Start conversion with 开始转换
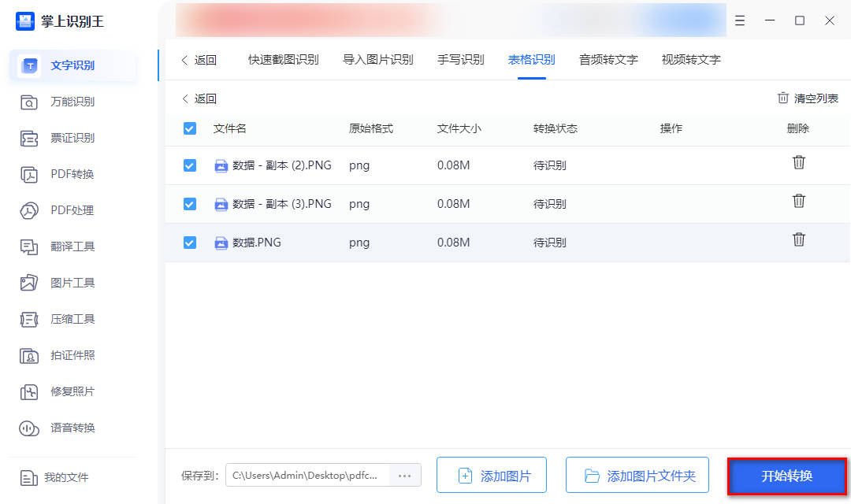Image resolution: width=851 pixels, height=504 pixels. point(787,476)
